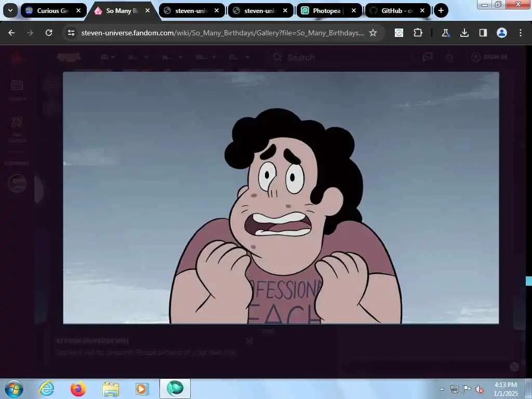Launch Internet Explorer from the taskbar
Screen dimensions: 532x399
point(46,389)
